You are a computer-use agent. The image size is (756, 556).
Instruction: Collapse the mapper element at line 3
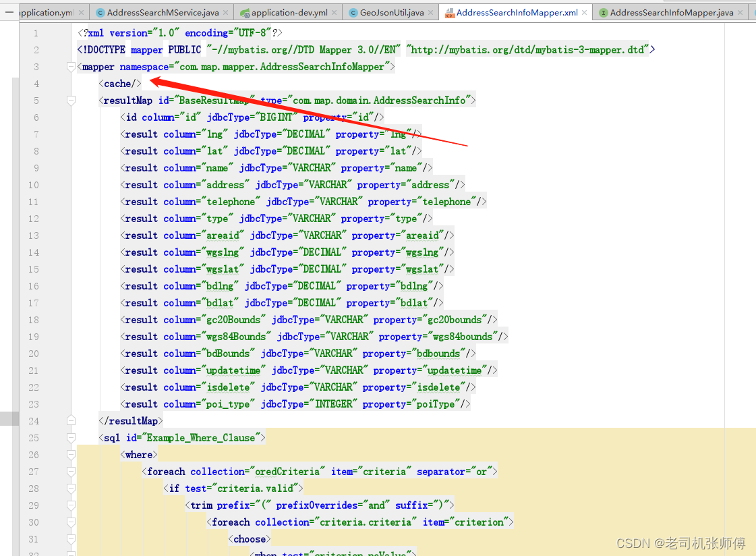pos(71,67)
